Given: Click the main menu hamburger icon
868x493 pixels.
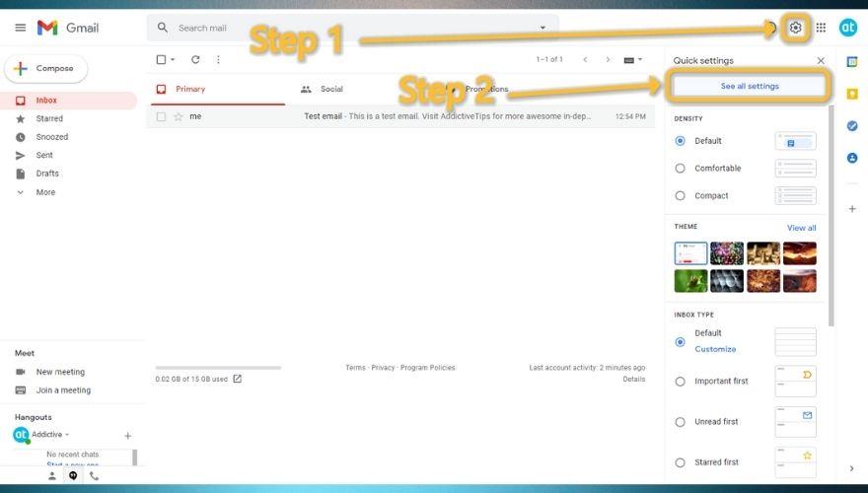Looking at the screenshot, I should point(20,28).
